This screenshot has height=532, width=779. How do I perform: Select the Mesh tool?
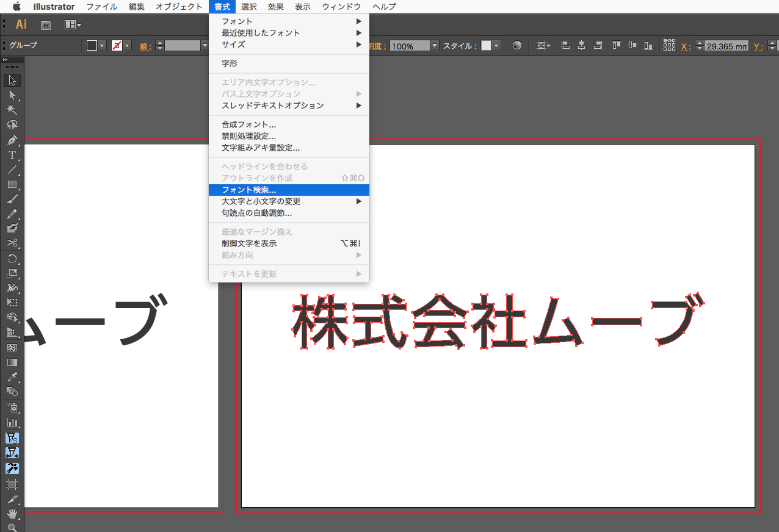[12, 348]
